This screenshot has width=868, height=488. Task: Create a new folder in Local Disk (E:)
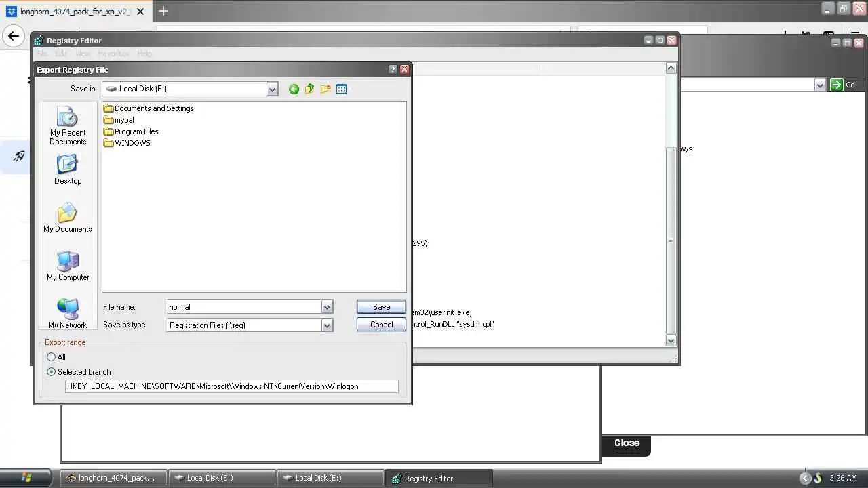325,89
